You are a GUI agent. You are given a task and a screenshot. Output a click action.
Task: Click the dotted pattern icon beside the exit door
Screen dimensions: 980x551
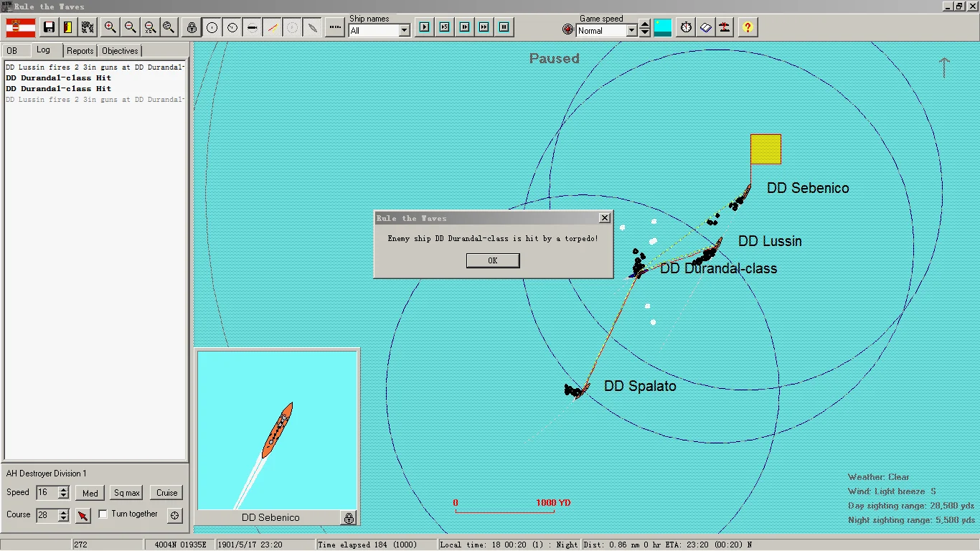pos(88,27)
